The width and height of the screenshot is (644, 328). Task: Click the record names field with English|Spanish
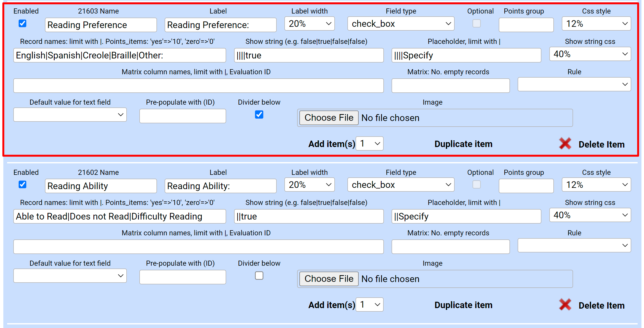coord(119,55)
